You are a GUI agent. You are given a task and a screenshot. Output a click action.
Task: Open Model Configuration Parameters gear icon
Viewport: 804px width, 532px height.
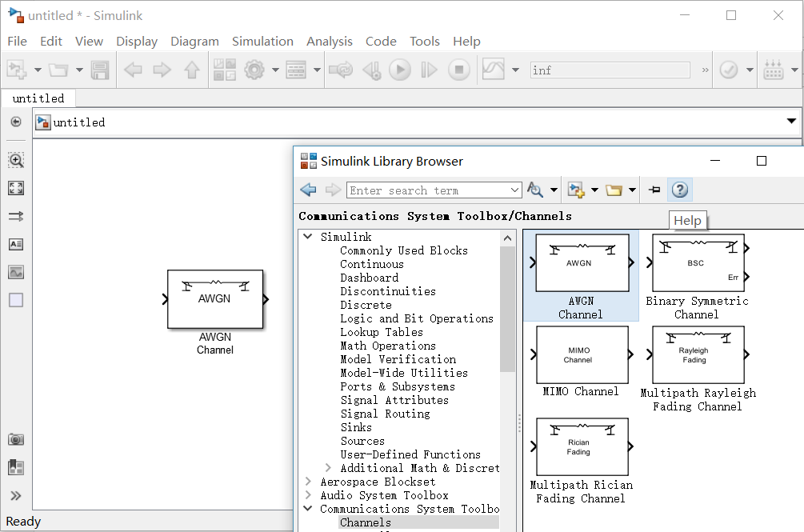click(x=254, y=70)
